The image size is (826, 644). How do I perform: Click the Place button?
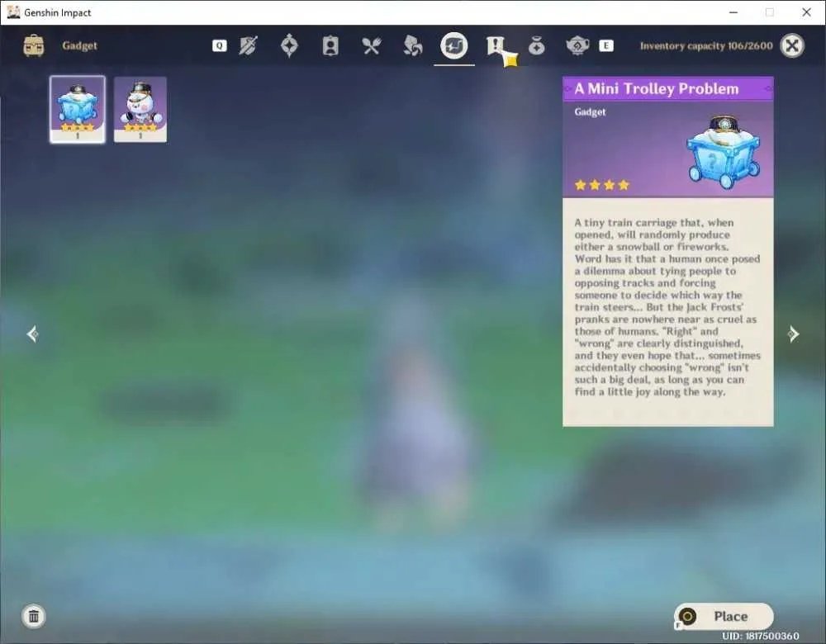point(724,616)
